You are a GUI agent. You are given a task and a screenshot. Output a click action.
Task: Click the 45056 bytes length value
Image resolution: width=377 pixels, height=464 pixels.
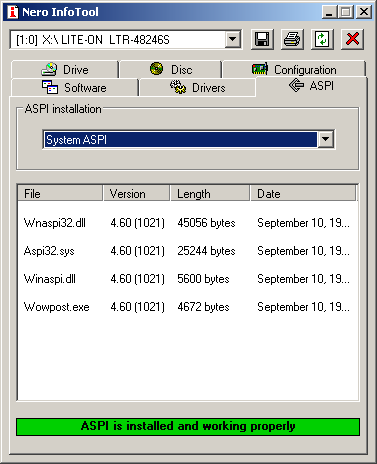[206, 223]
